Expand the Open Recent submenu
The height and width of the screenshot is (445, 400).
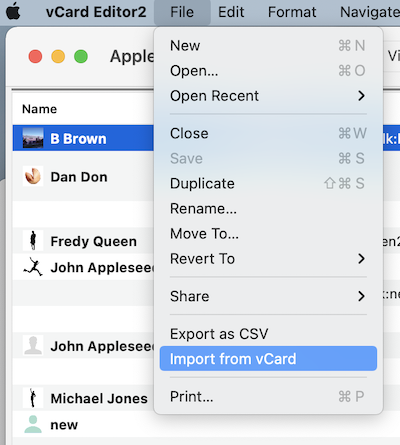pyautogui.click(x=268, y=96)
